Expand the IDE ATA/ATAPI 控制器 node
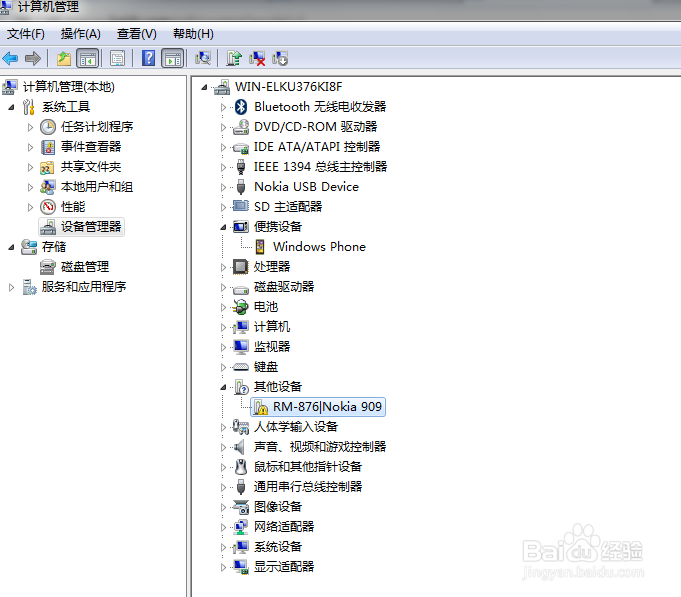This screenshot has width=681, height=597. (223, 147)
